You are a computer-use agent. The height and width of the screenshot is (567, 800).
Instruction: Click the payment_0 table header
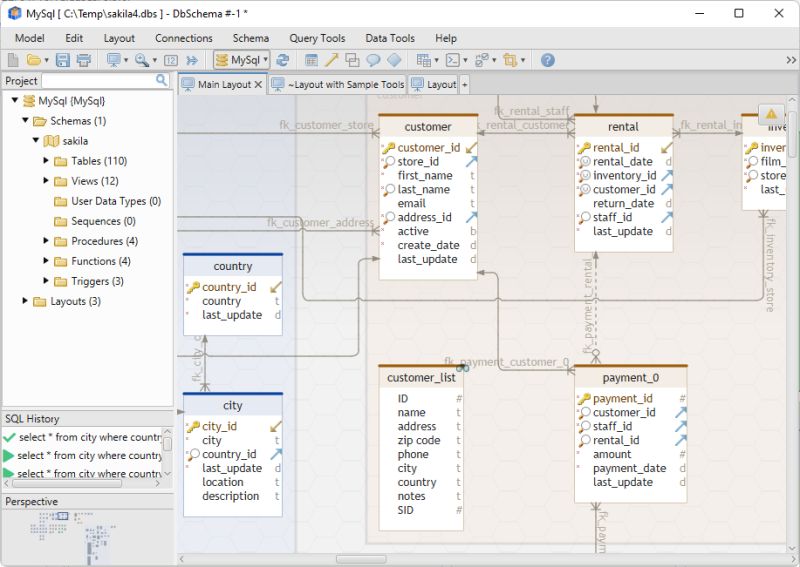coord(631,378)
